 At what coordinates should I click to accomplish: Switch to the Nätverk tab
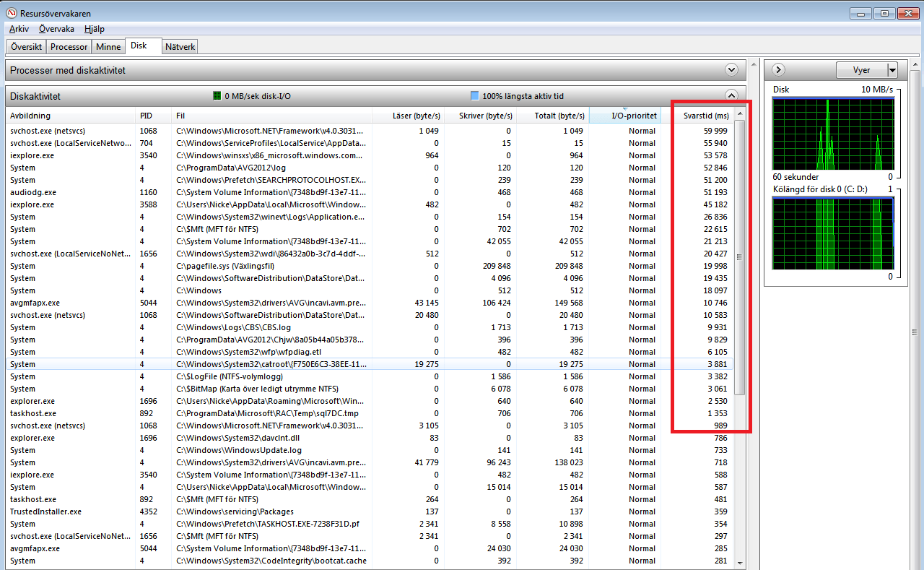pyautogui.click(x=180, y=47)
